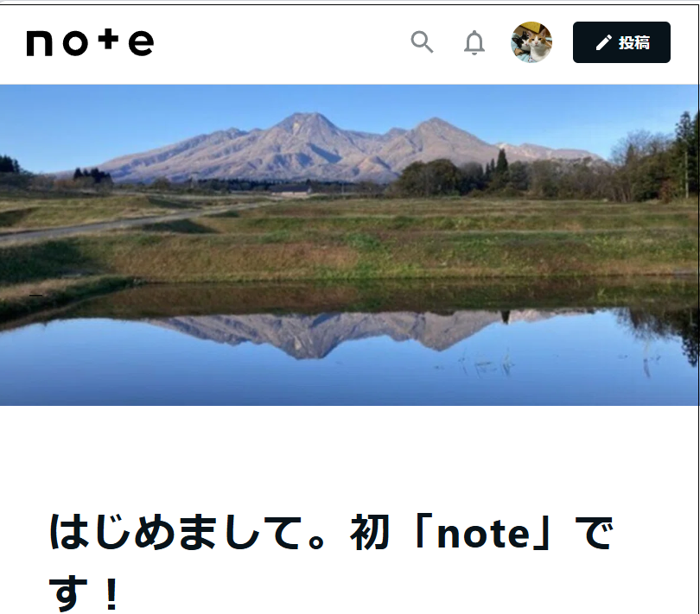Image resolution: width=700 pixels, height=614 pixels.
Task: Click the mountain reflection in the water
Action: [340, 334]
